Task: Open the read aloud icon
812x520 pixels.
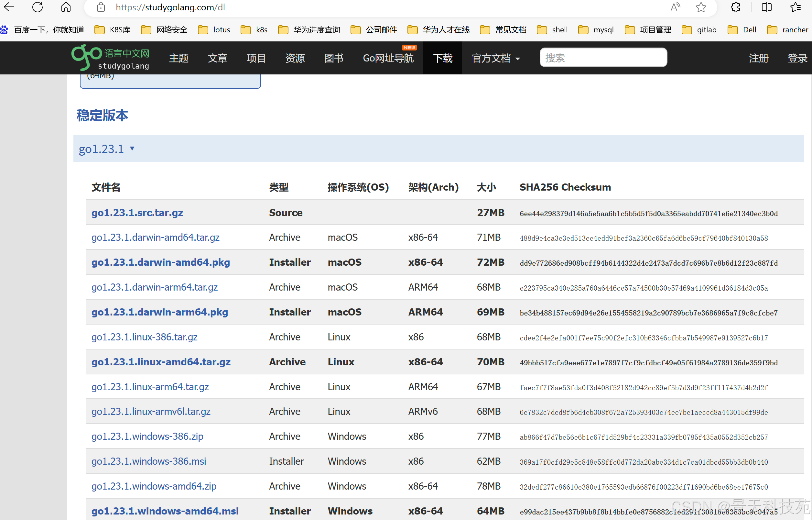Action: click(676, 7)
